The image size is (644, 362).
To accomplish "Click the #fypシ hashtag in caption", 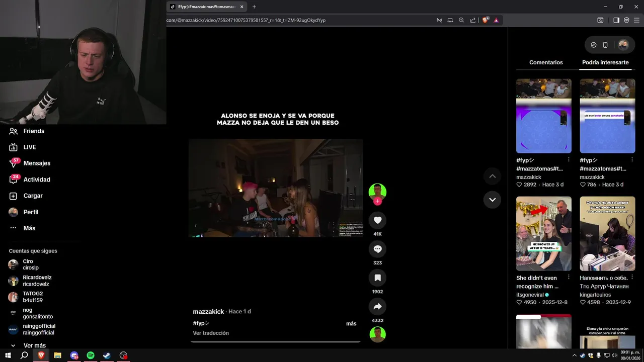I will [x=201, y=323].
